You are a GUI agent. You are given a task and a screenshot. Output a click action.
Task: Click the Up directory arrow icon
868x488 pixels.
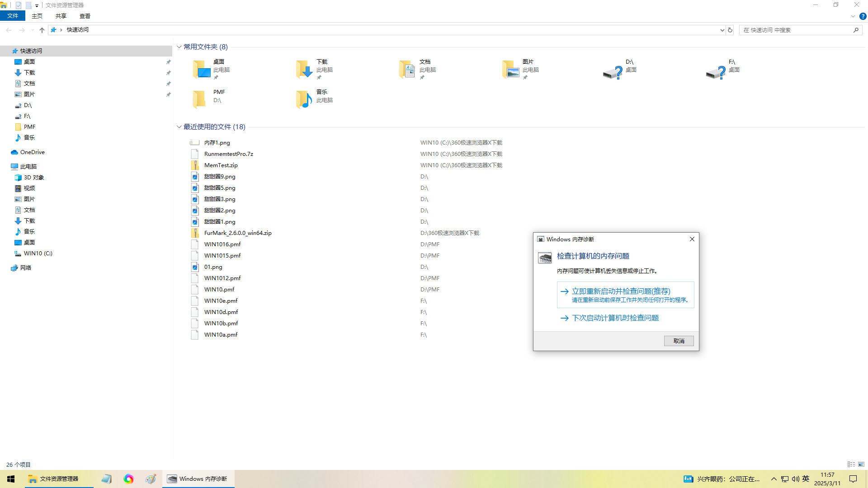pyautogui.click(x=42, y=30)
